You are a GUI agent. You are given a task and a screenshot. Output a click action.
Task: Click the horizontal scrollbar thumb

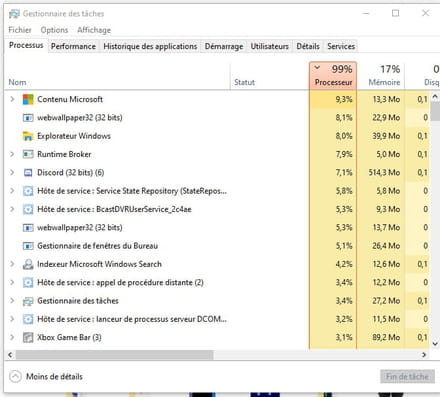pyautogui.click(x=114, y=355)
